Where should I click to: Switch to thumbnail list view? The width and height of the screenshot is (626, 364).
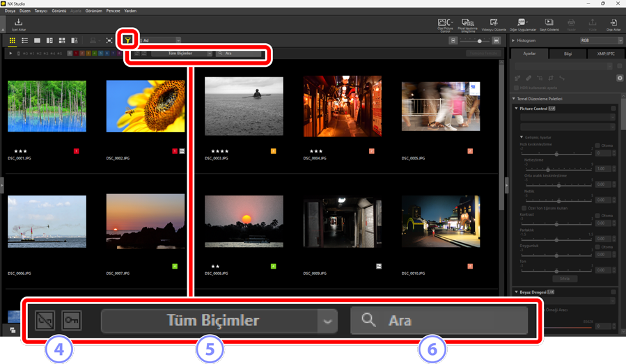pyautogui.click(x=24, y=41)
